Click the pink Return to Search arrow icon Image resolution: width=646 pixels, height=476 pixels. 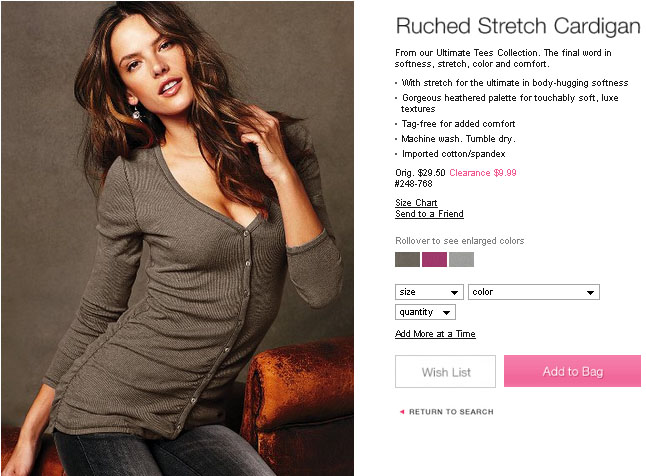pyautogui.click(x=402, y=412)
